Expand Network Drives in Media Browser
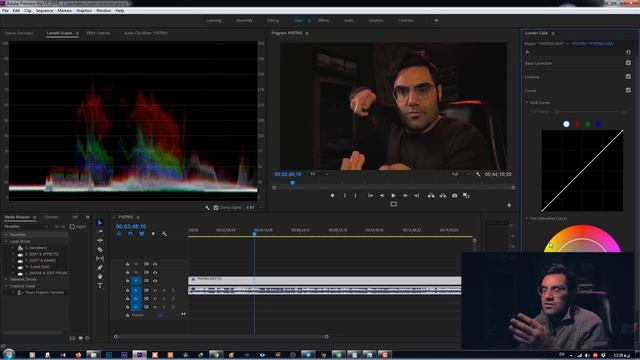 (6, 280)
